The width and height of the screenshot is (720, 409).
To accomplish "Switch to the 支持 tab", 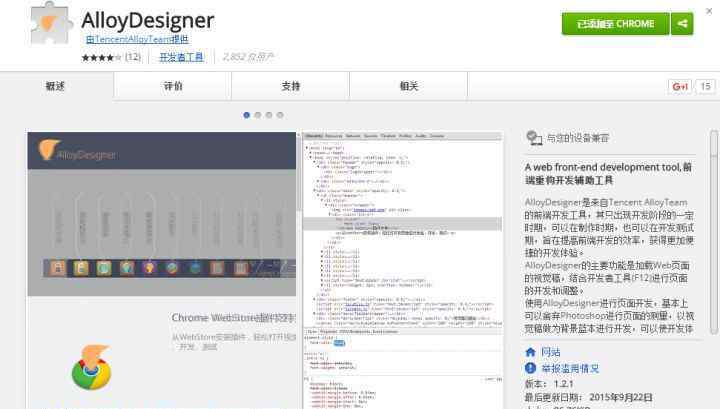I will tap(291, 86).
